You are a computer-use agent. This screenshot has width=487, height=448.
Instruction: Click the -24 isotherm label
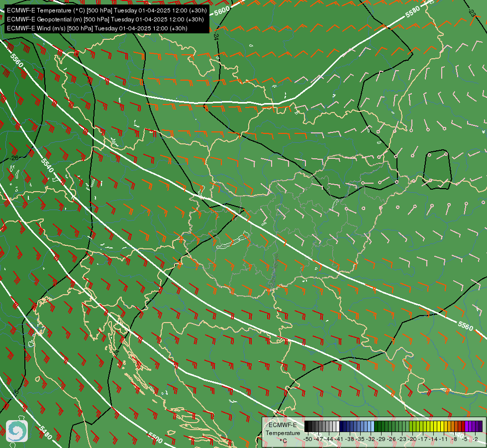pyautogui.click(x=216, y=37)
